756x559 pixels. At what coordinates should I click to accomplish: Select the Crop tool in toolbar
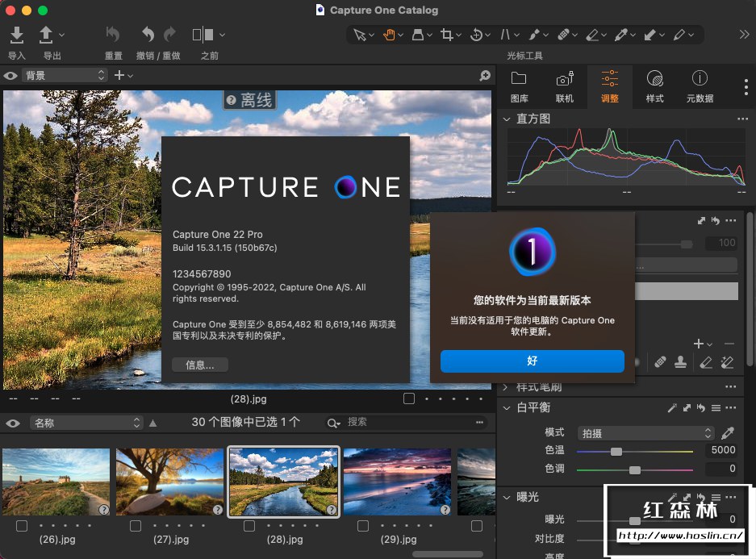click(x=447, y=35)
